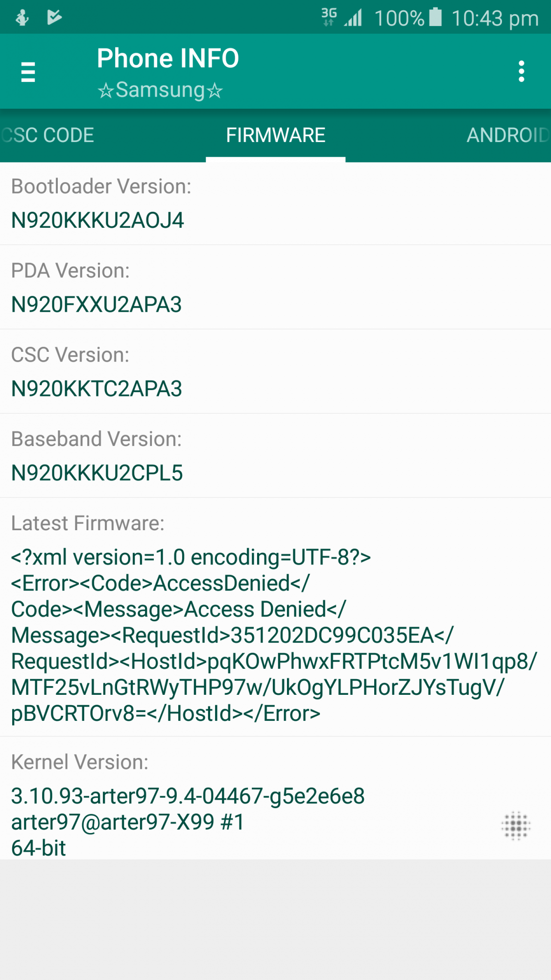The image size is (551, 980).
Task: Tap the 3G network indicator
Action: coord(329,17)
